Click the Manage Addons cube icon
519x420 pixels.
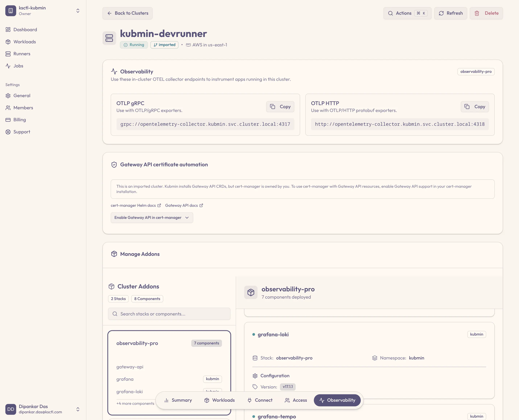click(114, 254)
